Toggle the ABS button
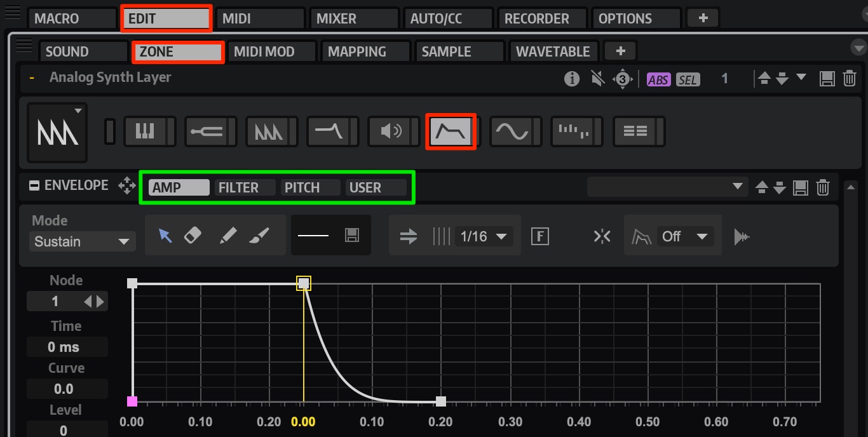 point(658,79)
